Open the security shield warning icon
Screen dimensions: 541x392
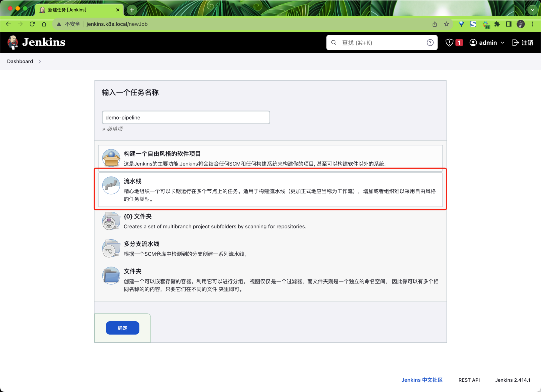449,43
